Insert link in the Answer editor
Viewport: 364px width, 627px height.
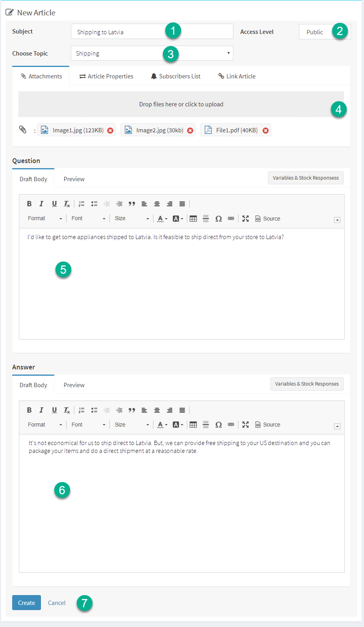tap(231, 425)
